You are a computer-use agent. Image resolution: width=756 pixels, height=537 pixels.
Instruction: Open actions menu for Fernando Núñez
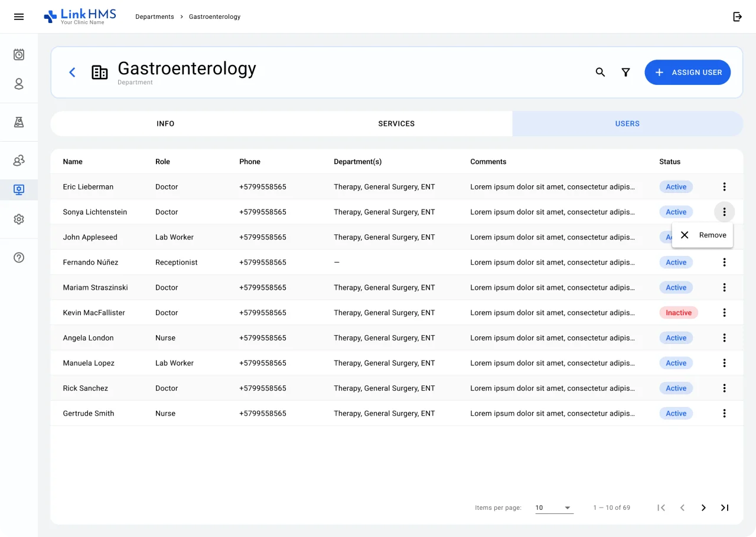pos(724,262)
